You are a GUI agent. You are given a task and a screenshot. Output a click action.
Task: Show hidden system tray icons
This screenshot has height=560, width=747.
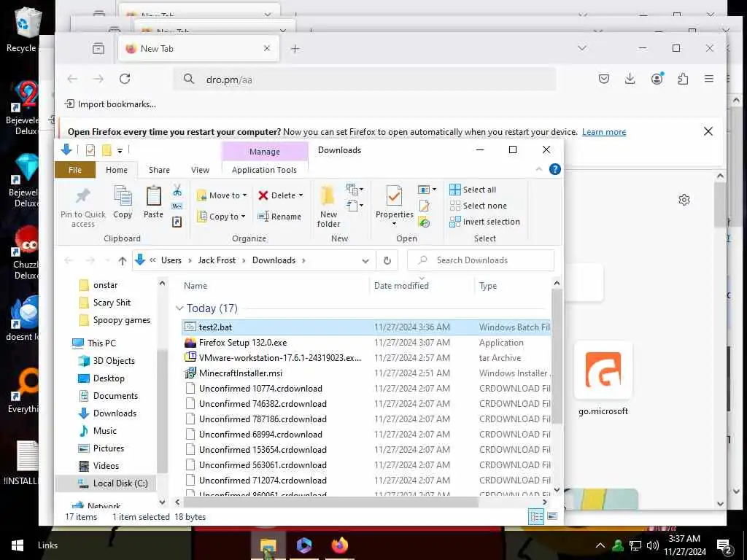point(600,545)
